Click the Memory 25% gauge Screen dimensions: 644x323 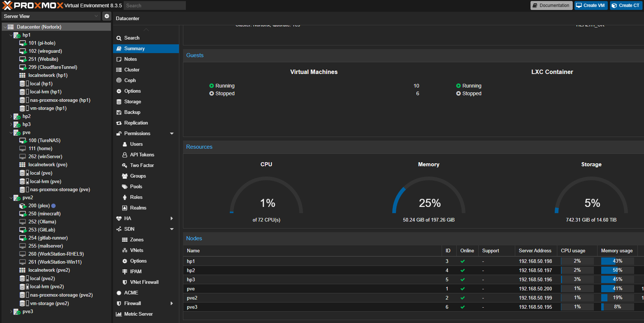[429, 196]
